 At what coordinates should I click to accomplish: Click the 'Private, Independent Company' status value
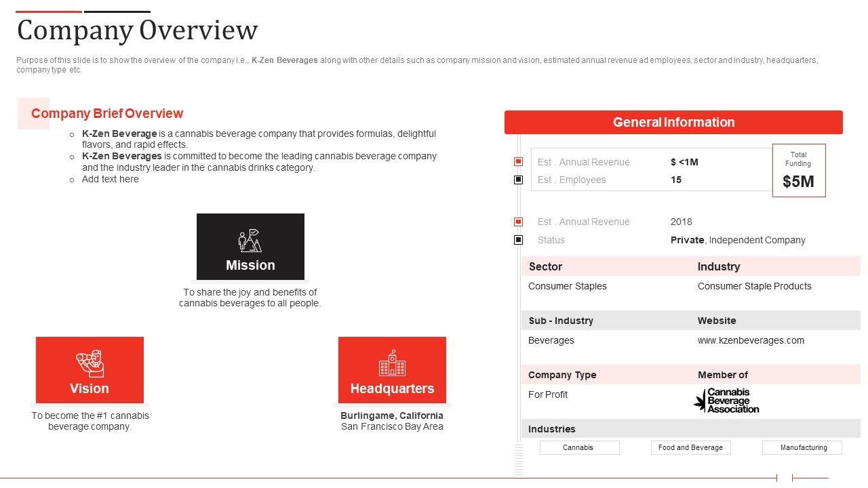pyautogui.click(x=738, y=240)
